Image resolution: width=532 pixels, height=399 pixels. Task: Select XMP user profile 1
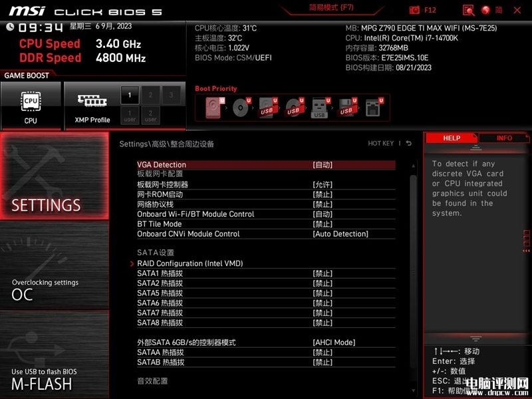click(x=130, y=115)
